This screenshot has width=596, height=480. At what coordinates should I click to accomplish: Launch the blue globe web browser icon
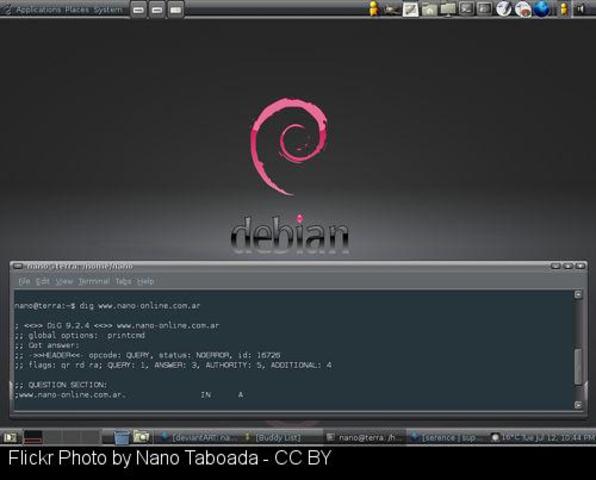542,9
